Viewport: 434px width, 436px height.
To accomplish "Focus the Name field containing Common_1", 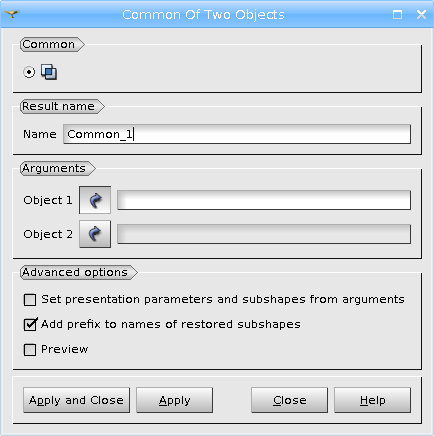I will (237, 134).
